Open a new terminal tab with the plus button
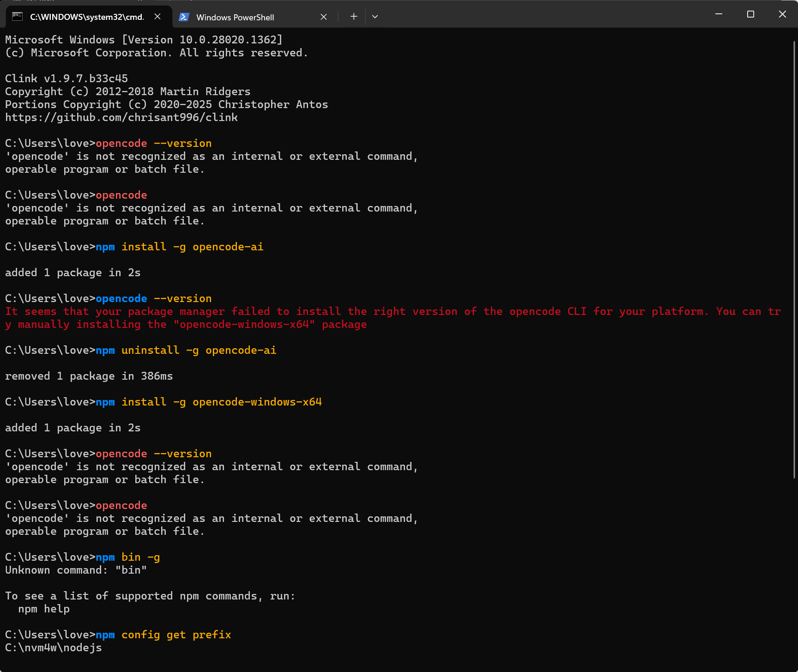The image size is (798, 672). click(x=353, y=17)
